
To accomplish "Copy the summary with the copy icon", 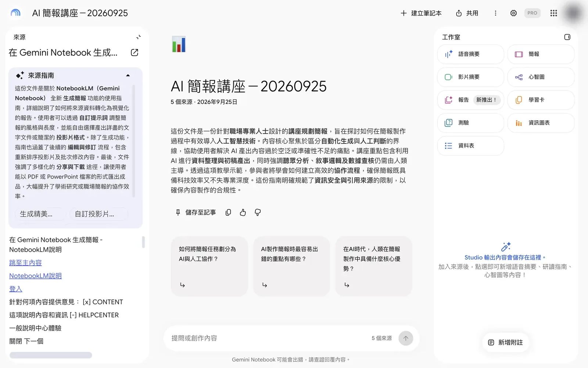I will coord(228,212).
